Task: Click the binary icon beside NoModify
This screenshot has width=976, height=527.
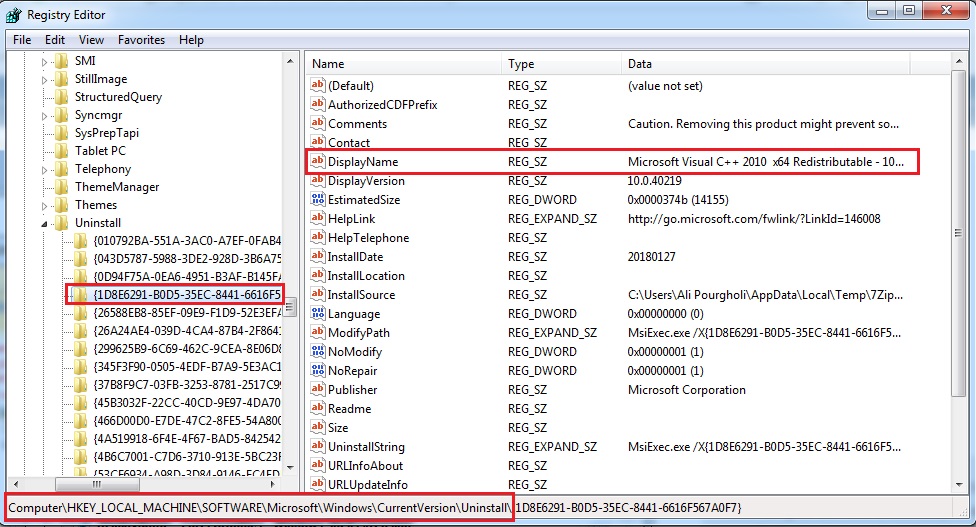Action: click(x=318, y=352)
